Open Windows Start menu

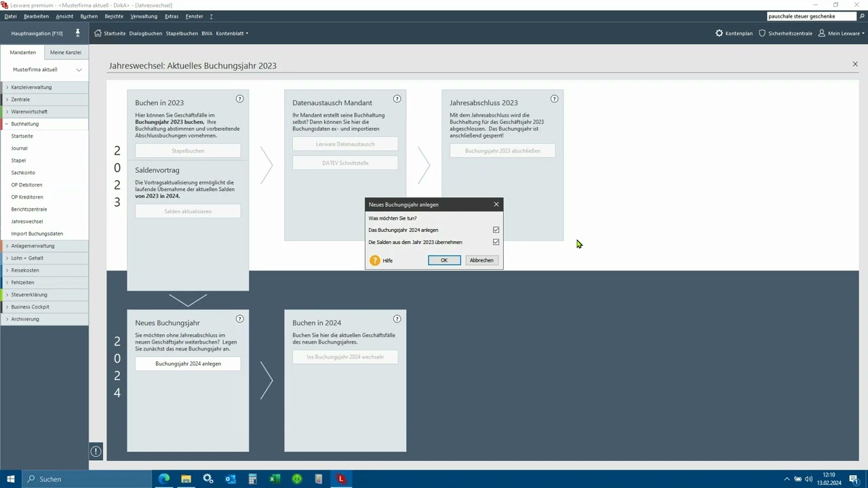click(11, 479)
